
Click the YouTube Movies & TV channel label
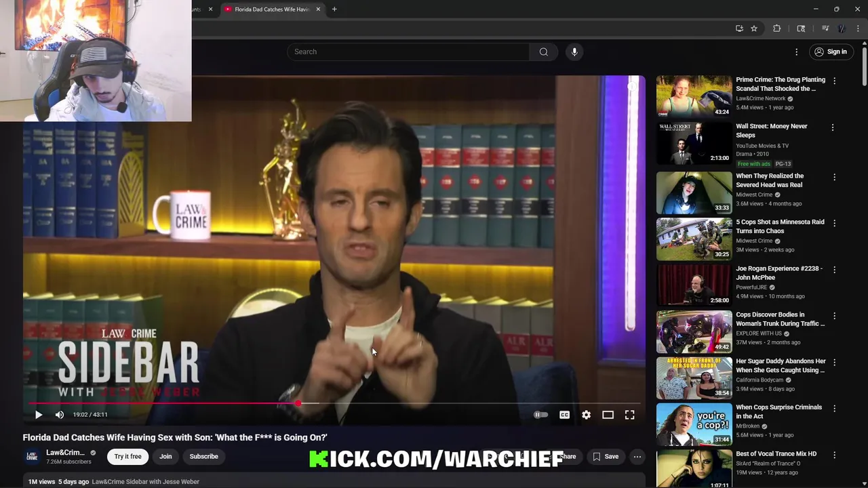(762, 146)
